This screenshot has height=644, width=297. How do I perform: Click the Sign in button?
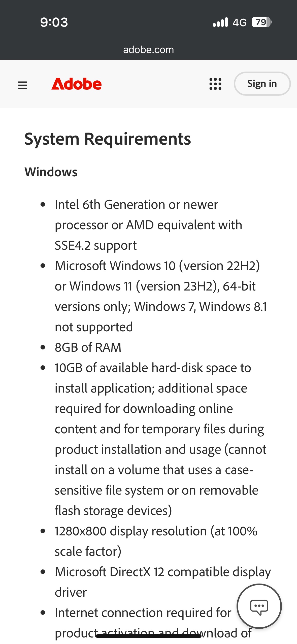[262, 84]
